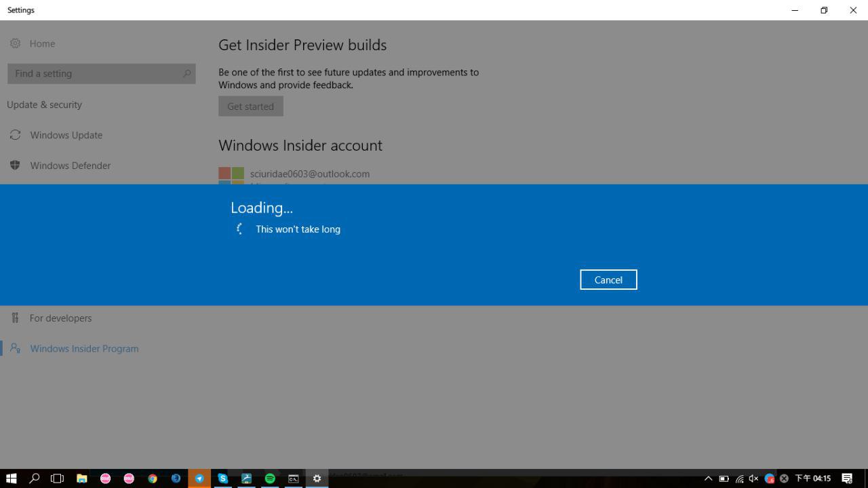Open For developers section

[x=60, y=318]
